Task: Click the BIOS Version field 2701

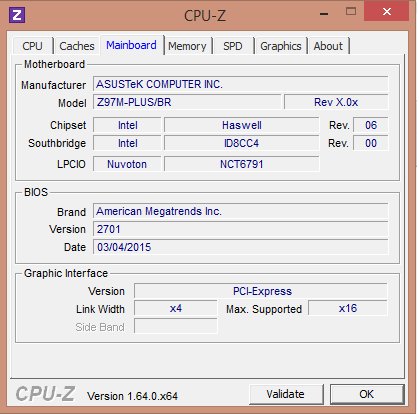Action: click(x=241, y=229)
